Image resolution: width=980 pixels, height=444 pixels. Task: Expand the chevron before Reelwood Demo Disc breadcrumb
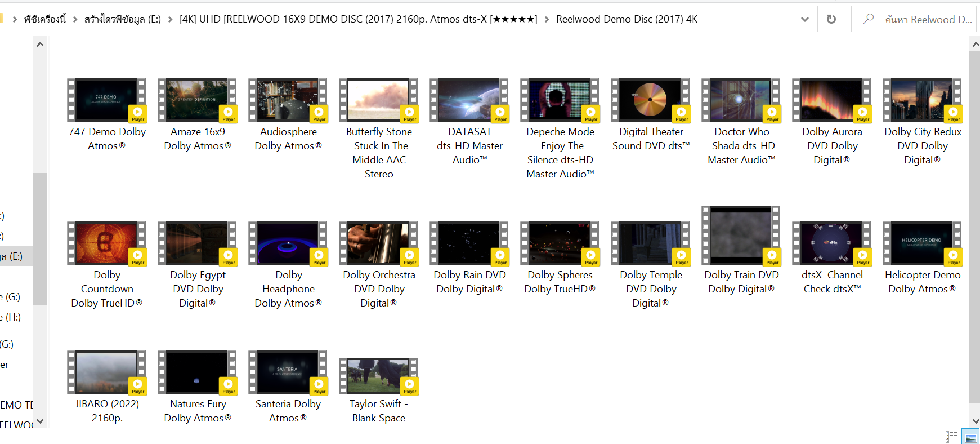point(547,19)
